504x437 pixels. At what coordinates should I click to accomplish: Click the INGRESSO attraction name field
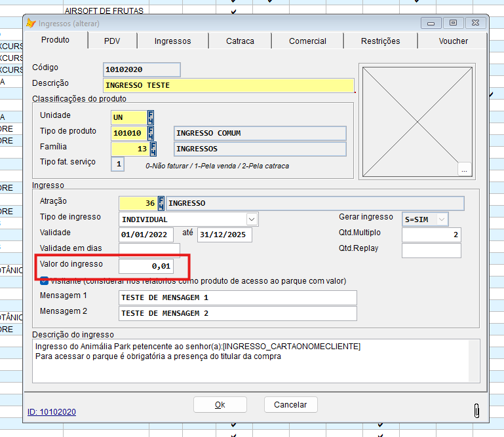315,203
